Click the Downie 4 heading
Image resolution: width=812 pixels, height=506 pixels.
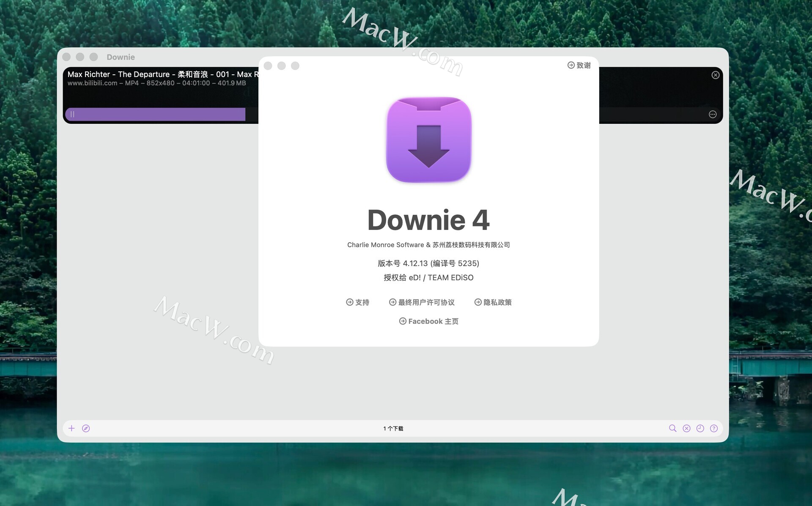[428, 220]
